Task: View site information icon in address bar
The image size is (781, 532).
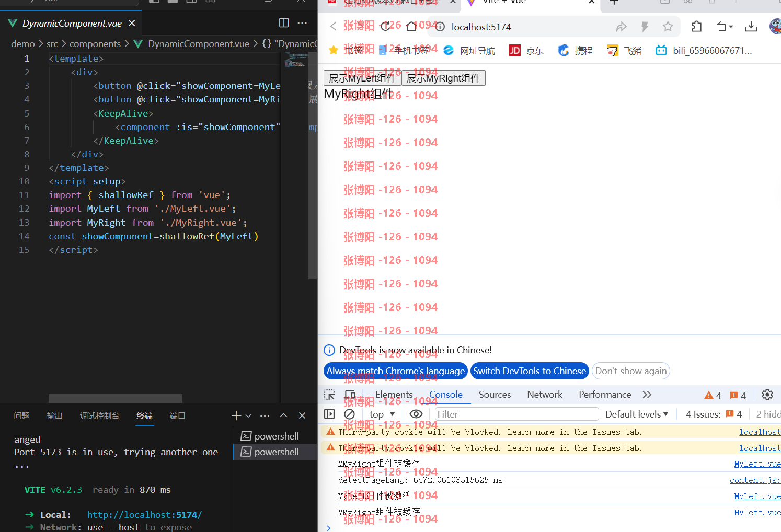Action: point(440,27)
